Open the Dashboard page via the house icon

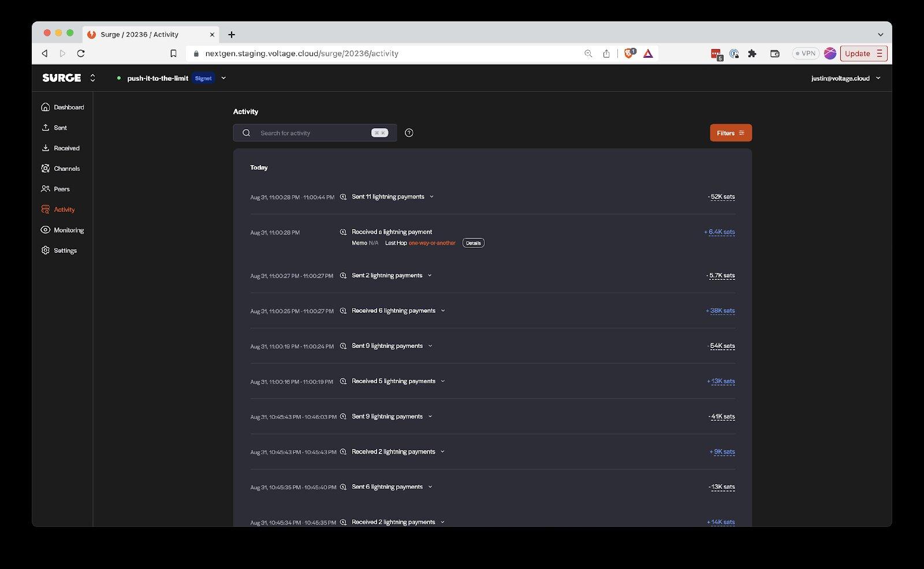(45, 107)
